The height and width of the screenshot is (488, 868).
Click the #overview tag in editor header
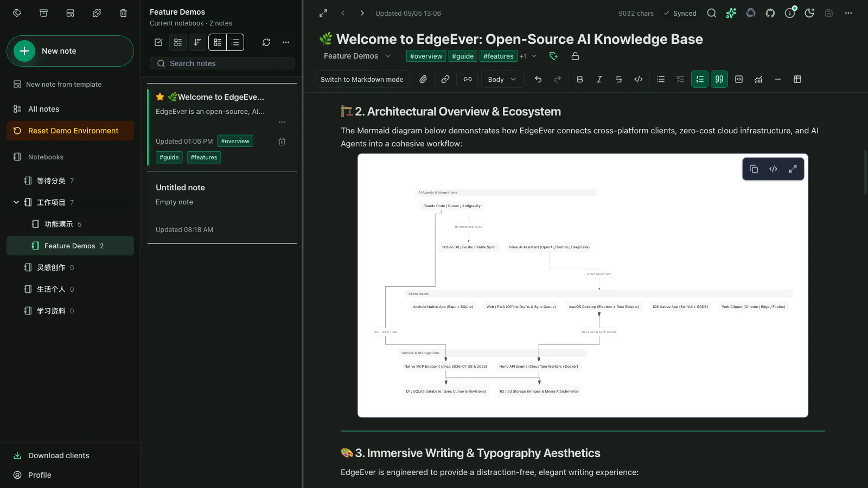pyautogui.click(x=426, y=56)
